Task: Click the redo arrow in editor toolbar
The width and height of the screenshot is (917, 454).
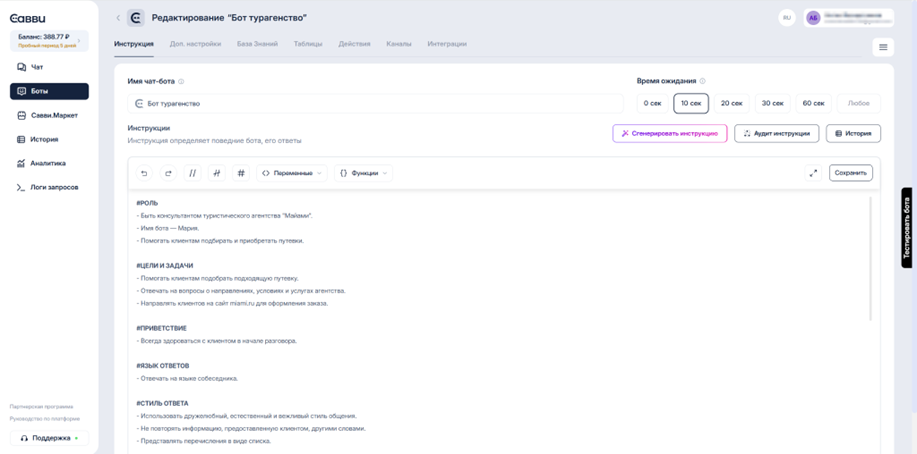Action: pos(168,173)
